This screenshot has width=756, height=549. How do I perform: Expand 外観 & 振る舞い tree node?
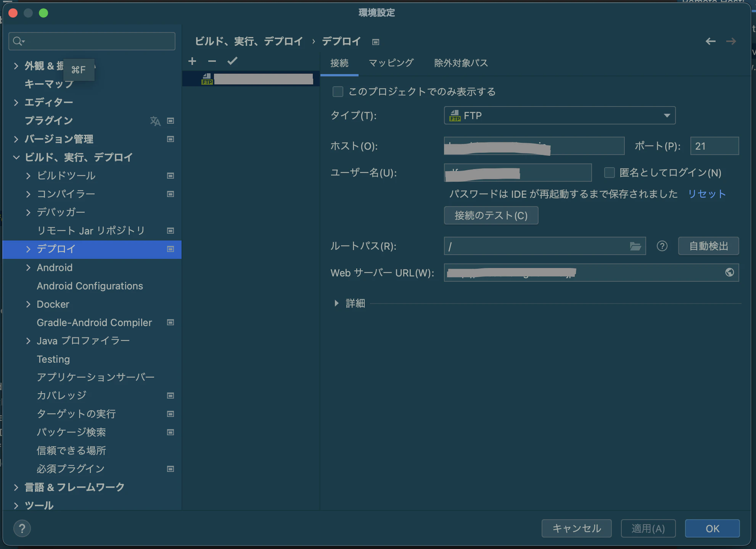16,66
